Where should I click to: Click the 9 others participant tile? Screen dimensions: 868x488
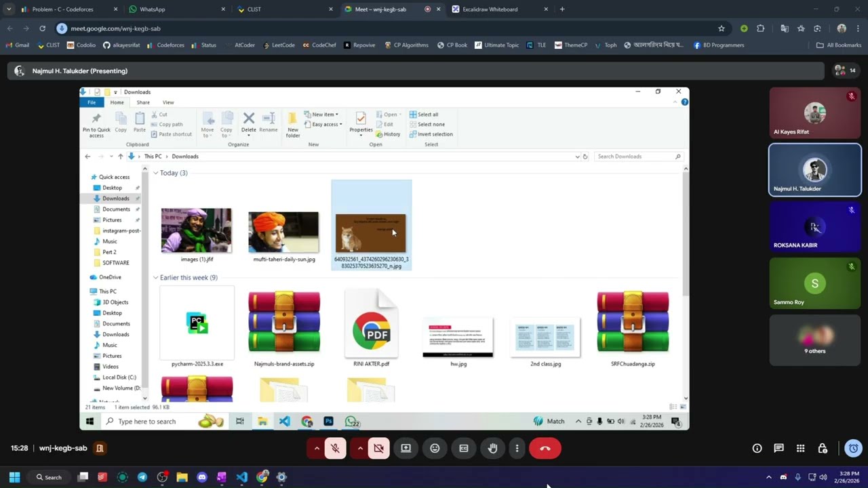coord(815,340)
